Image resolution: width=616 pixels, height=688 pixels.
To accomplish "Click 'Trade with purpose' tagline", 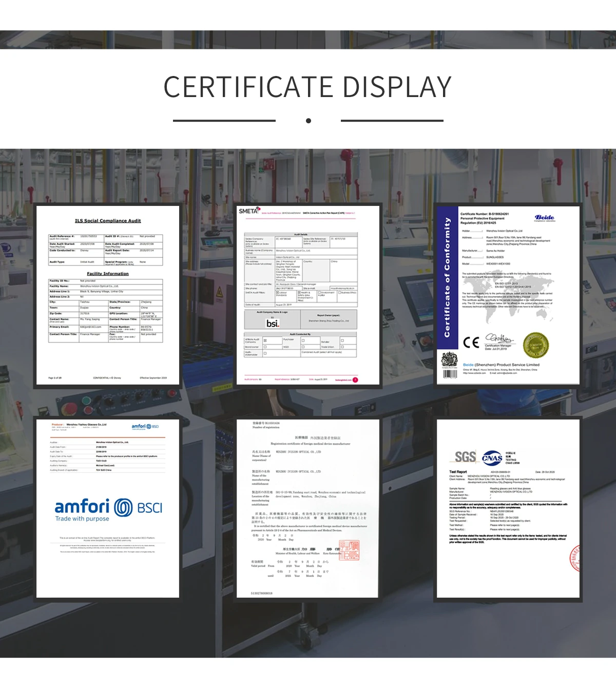I will coord(82,519).
